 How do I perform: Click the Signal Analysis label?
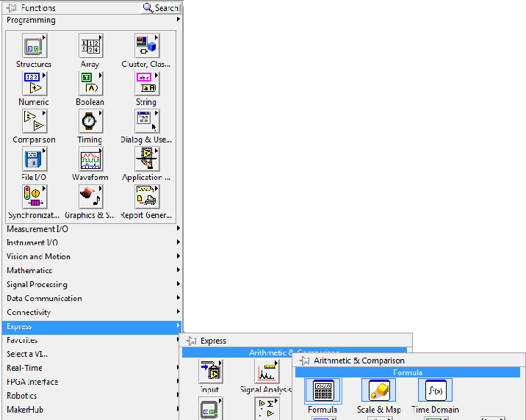266,389
